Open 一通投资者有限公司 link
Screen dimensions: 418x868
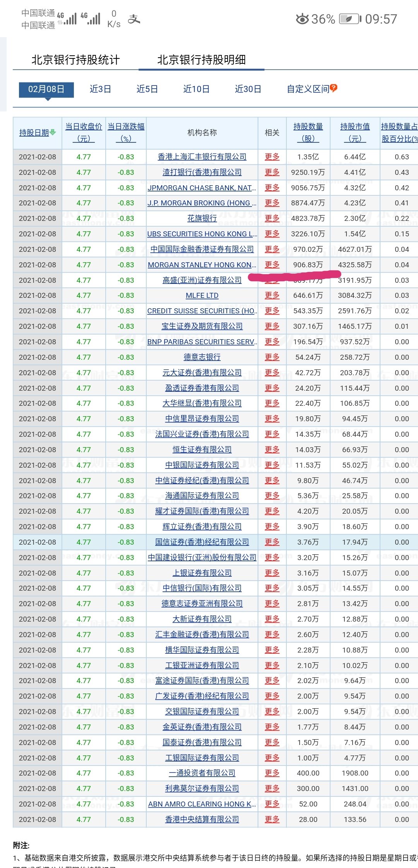coord(202,773)
